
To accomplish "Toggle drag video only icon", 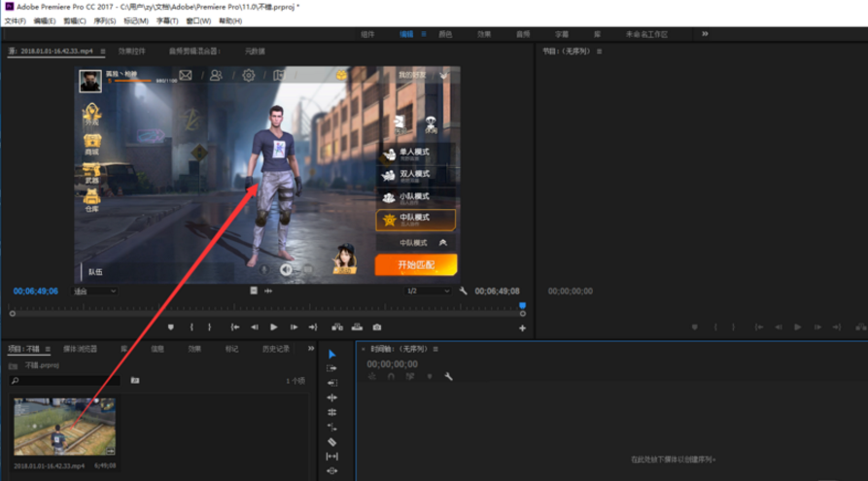I will pyautogui.click(x=254, y=291).
